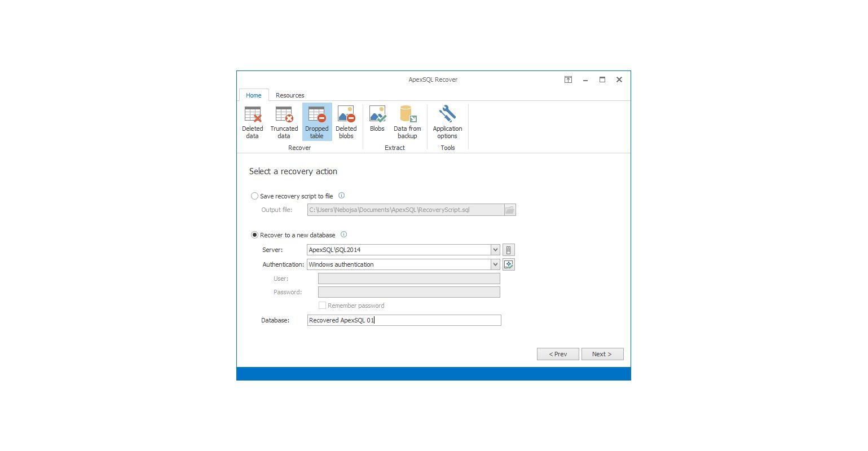Viewport: 868px width, 451px height.
Task: Click the Dropped table recovery icon
Action: [x=316, y=121]
